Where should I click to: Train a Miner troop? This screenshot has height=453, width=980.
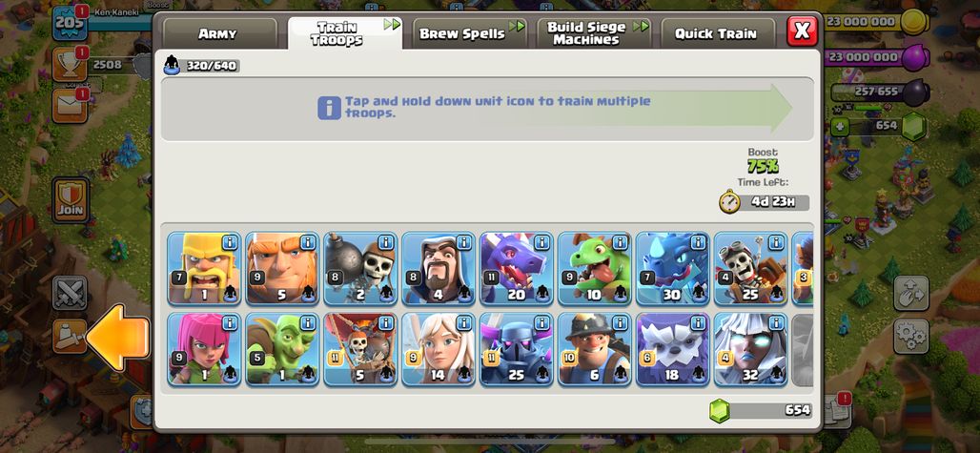[x=594, y=349]
